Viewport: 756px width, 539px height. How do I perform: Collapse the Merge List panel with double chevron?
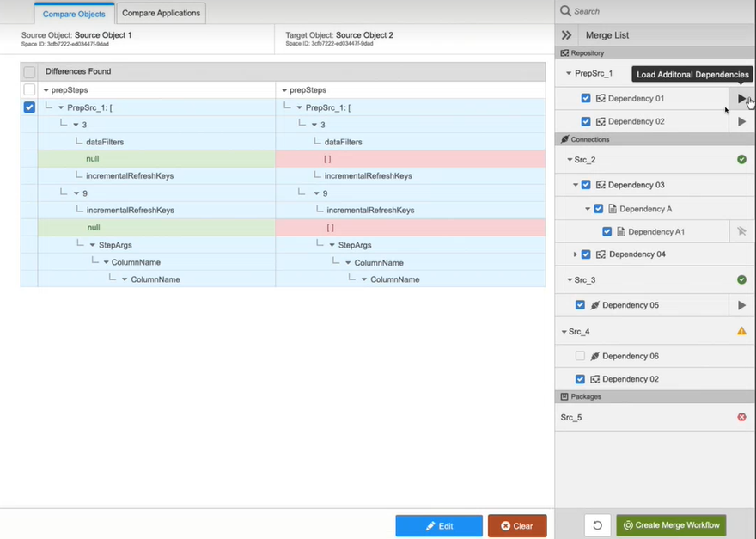pyautogui.click(x=567, y=35)
